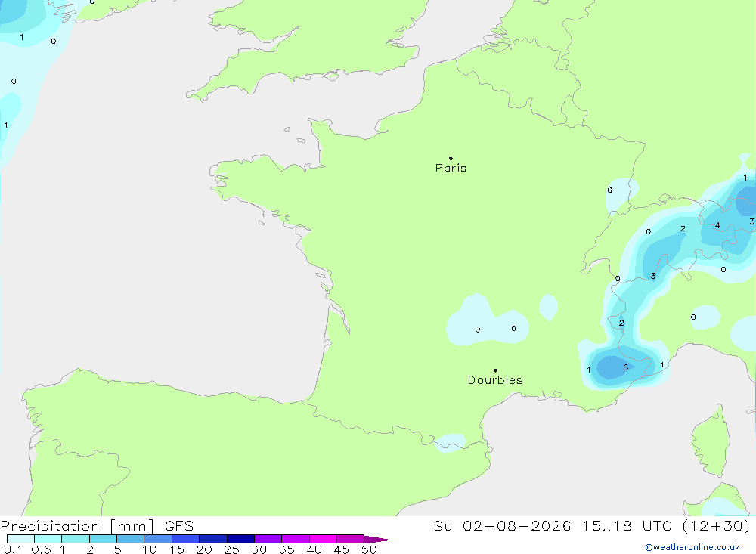The width and height of the screenshot is (756, 554).
Task: Select the lightest 0.1 mm legend swatch
Action: click(20, 539)
